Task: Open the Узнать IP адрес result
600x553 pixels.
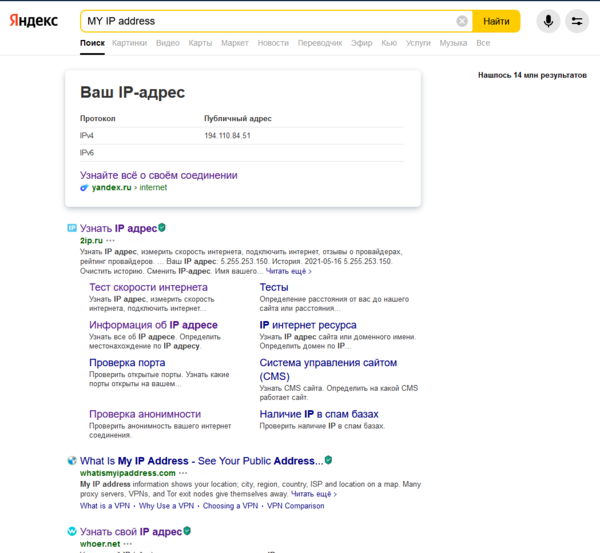Action: 118,228
